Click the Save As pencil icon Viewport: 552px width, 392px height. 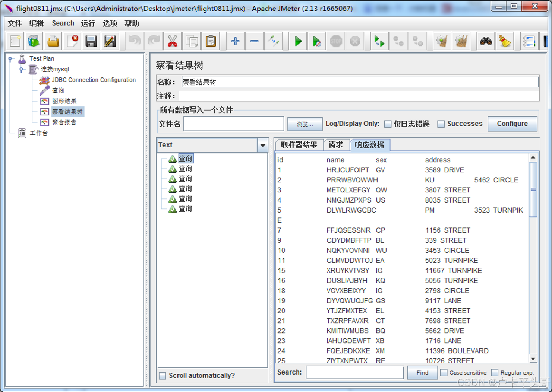(x=110, y=41)
